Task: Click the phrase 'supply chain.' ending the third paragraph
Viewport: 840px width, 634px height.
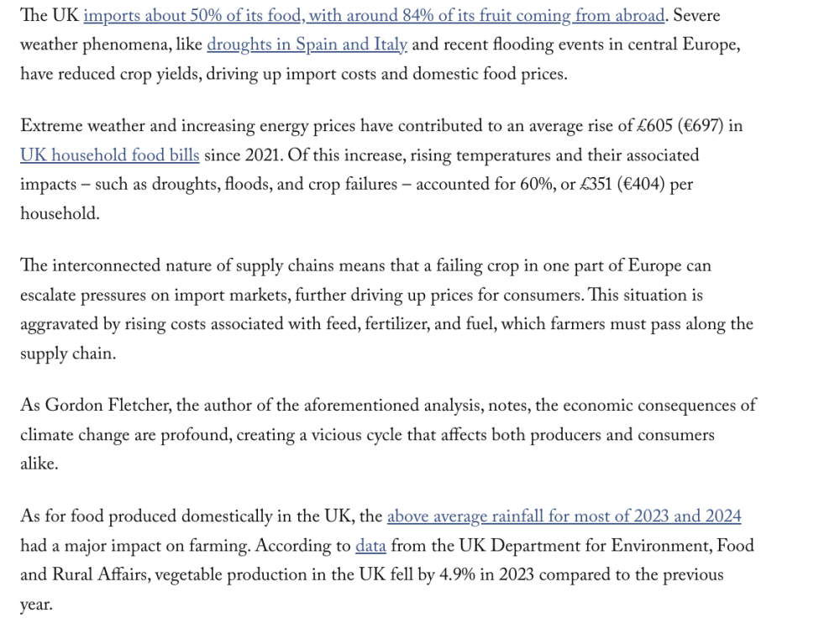Action: click(x=68, y=354)
